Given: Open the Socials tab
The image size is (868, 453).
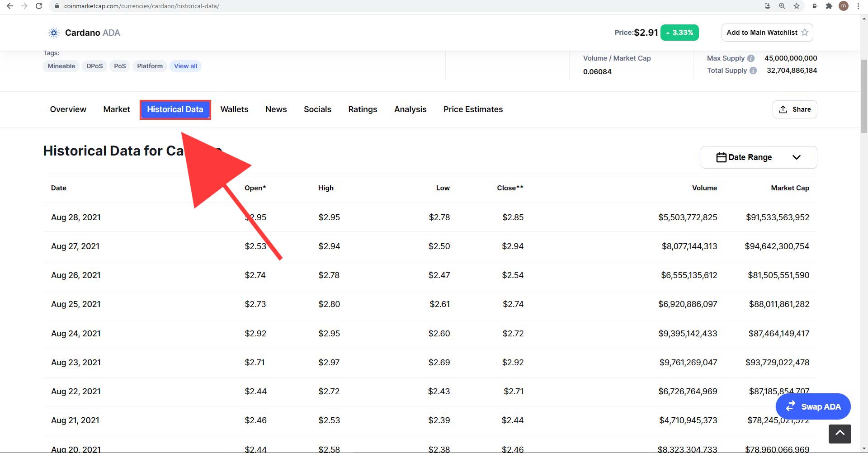Looking at the screenshot, I should (317, 109).
